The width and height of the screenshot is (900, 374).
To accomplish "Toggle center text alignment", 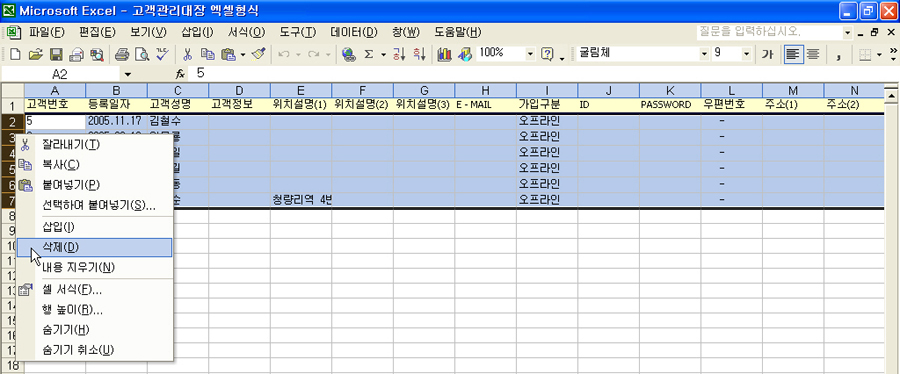I will point(813,54).
